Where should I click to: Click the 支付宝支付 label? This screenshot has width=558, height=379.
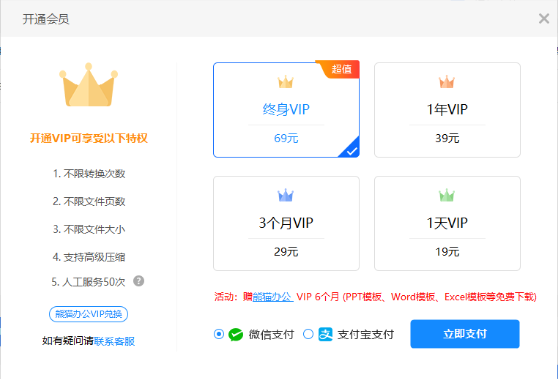point(365,334)
